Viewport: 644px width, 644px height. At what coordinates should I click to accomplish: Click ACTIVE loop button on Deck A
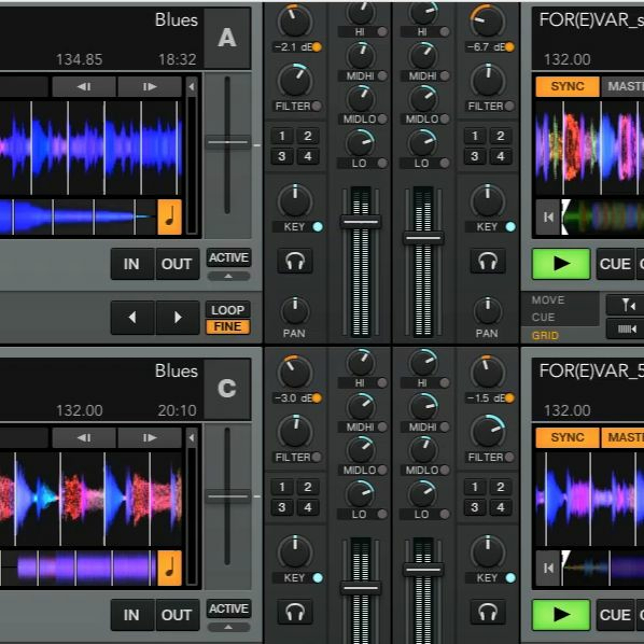229,257
